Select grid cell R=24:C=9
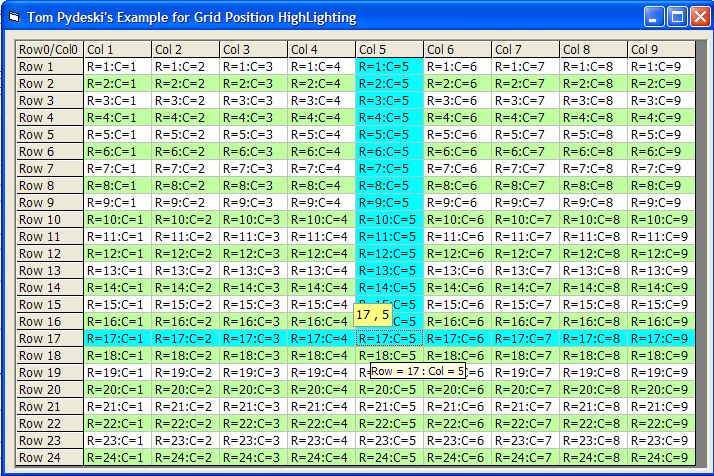Viewport: 714px width, 476px height. click(x=660, y=457)
